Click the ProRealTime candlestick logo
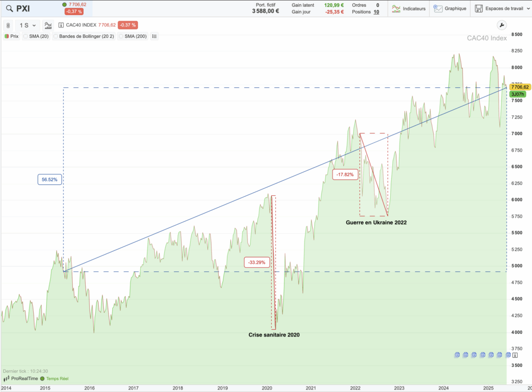 coord(6,379)
